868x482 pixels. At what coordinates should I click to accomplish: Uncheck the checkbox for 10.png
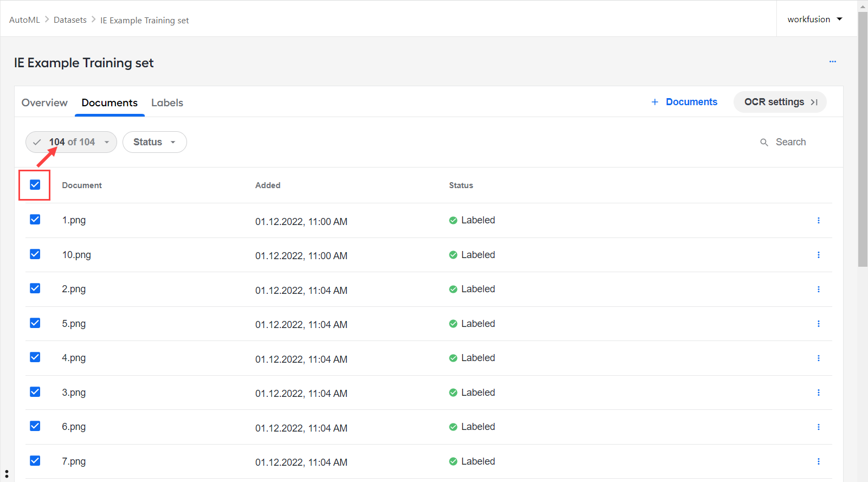[35, 254]
